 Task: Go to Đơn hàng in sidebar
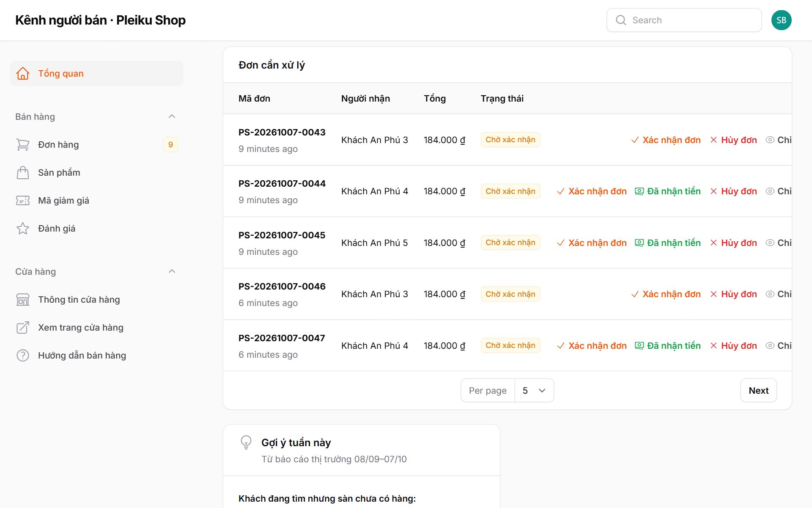(96, 144)
